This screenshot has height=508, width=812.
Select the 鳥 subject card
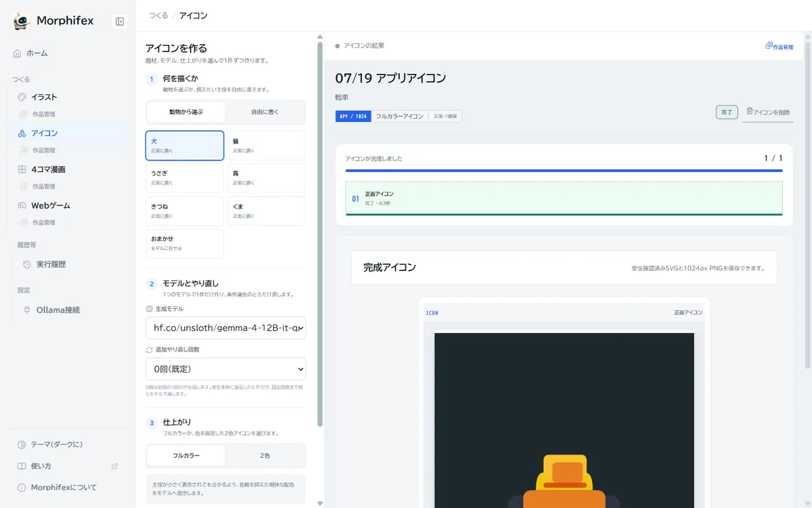266,178
